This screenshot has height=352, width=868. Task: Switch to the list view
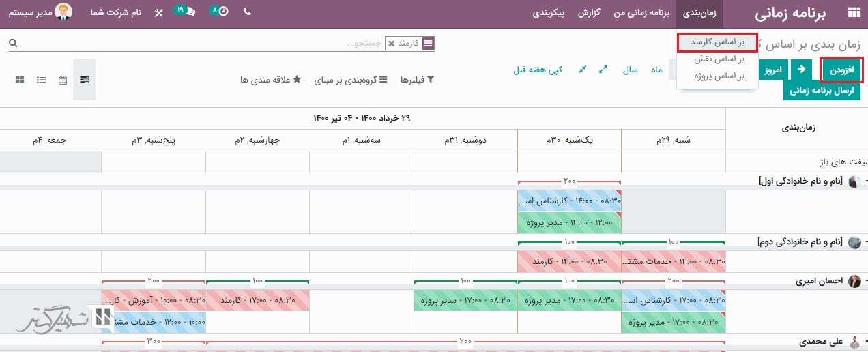42,80
